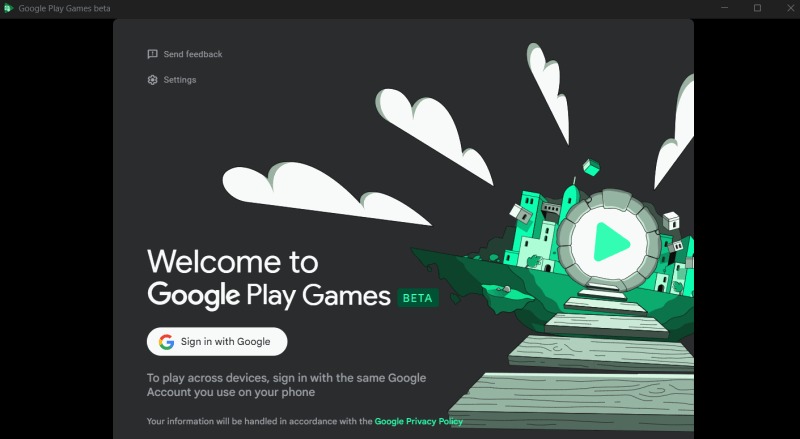This screenshot has height=439, width=800.
Task: Click the floating green cube above the city
Action: [591, 167]
